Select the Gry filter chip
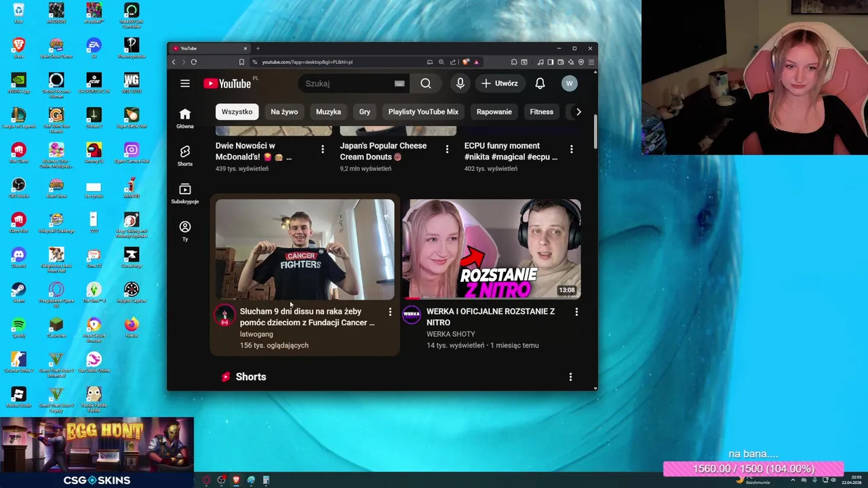The width and height of the screenshot is (868, 488). tap(365, 112)
